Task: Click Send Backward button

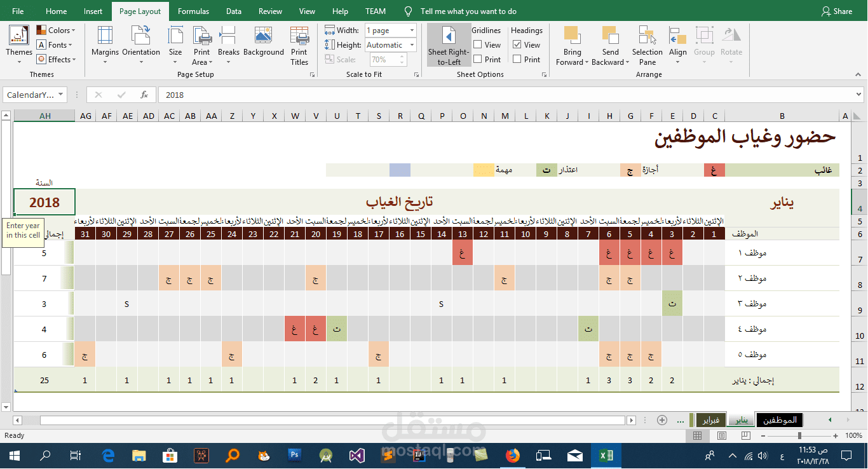Action: pos(610,45)
